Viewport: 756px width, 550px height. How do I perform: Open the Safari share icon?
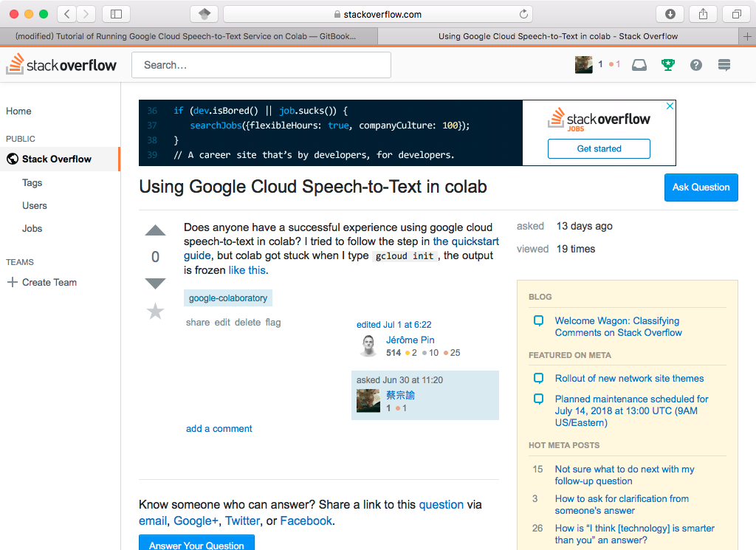(x=704, y=14)
